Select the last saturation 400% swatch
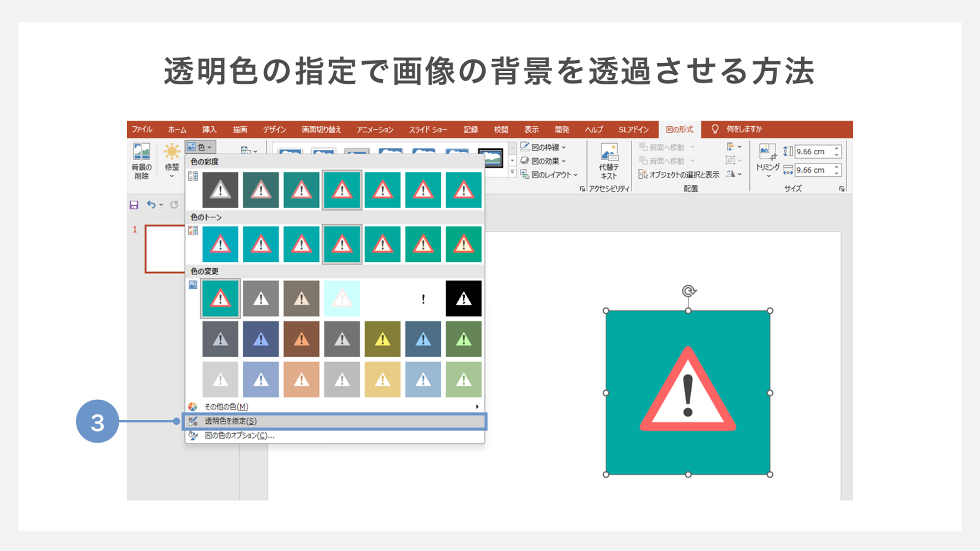Image resolution: width=980 pixels, height=551 pixels. (464, 190)
